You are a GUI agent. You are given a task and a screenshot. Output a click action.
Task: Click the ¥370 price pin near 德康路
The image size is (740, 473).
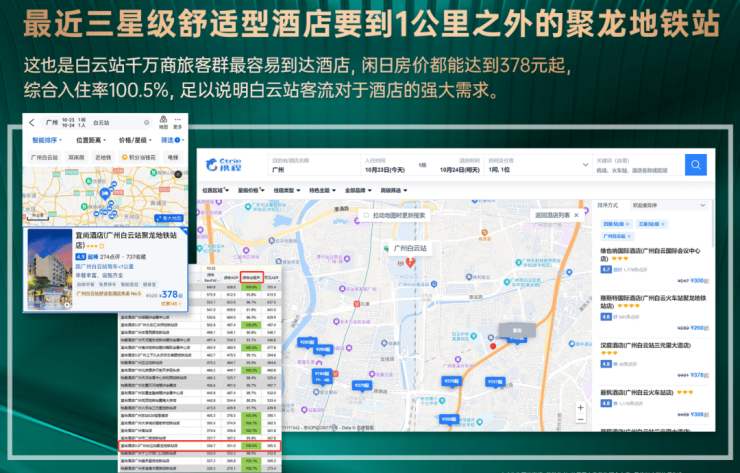point(362,386)
